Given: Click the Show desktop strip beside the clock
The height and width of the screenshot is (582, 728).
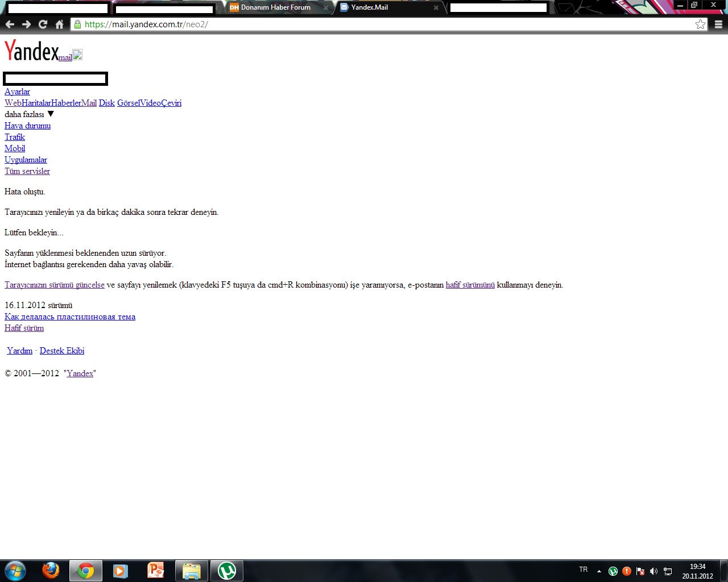Looking at the screenshot, I should [723, 571].
